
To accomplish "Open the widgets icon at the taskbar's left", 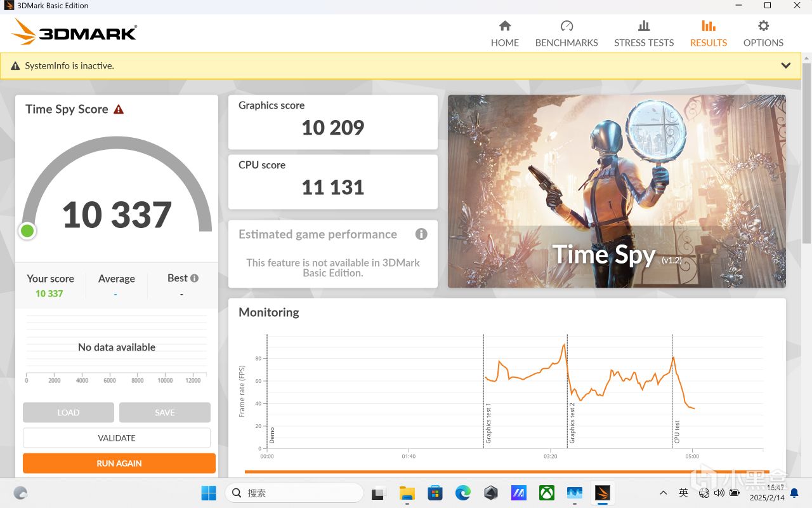I will (x=20, y=493).
